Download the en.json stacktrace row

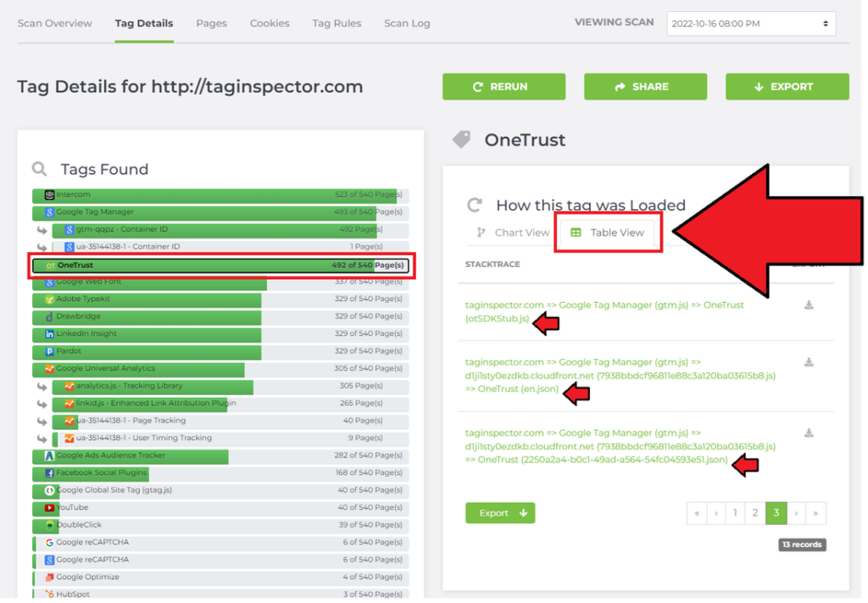(x=809, y=362)
